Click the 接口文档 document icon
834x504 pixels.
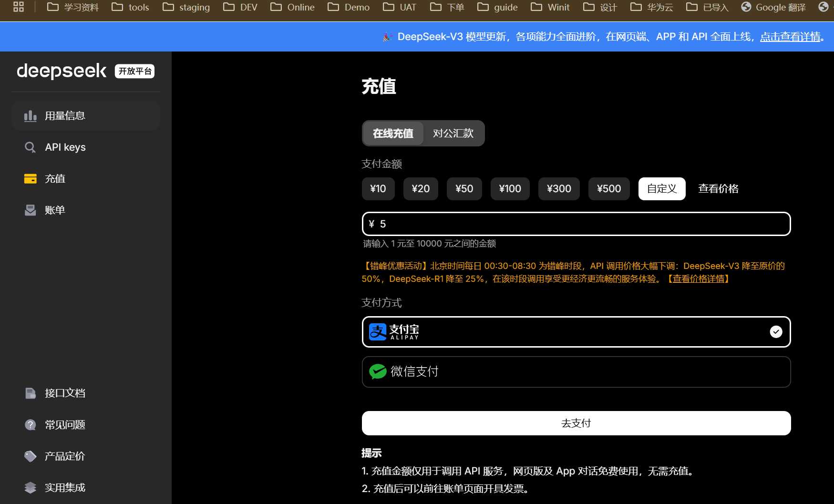coord(31,393)
